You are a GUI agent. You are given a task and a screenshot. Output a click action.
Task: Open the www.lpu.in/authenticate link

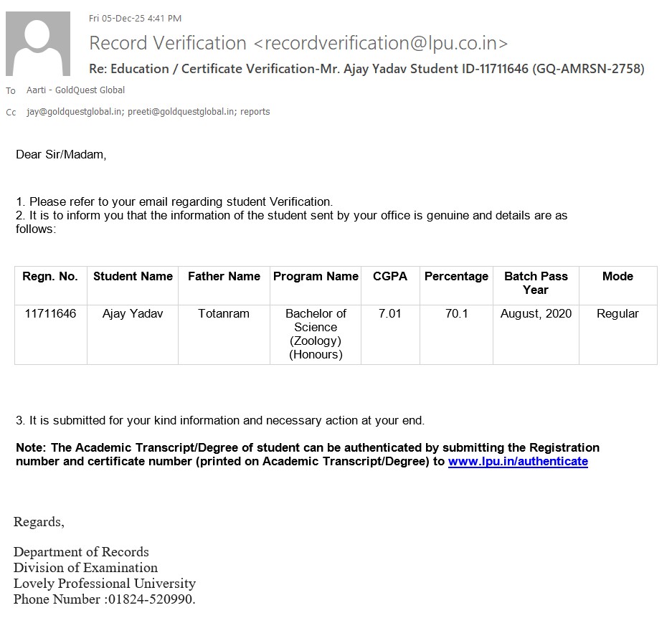518,462
